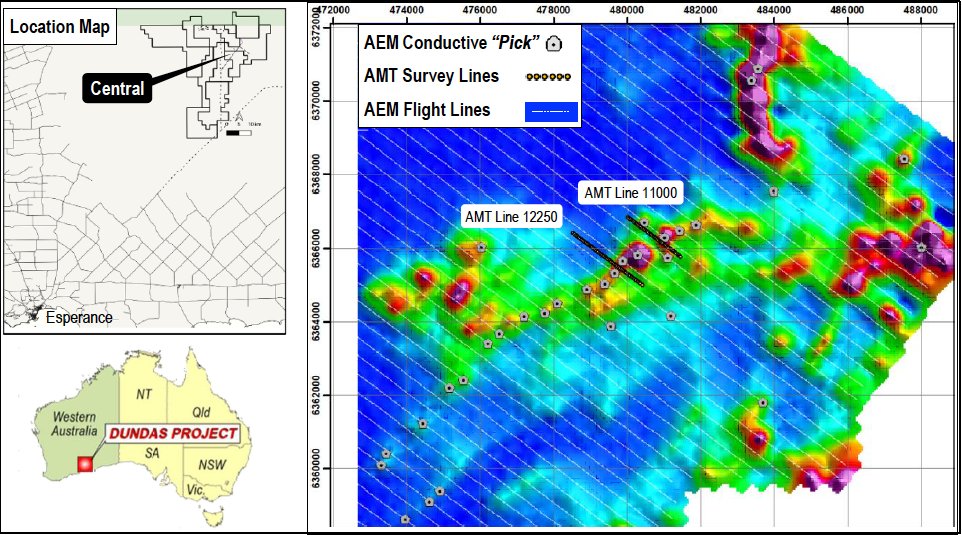Select the blue AEM Flight Lines legend swatch
962x535 pixels.
coord(551,112)
